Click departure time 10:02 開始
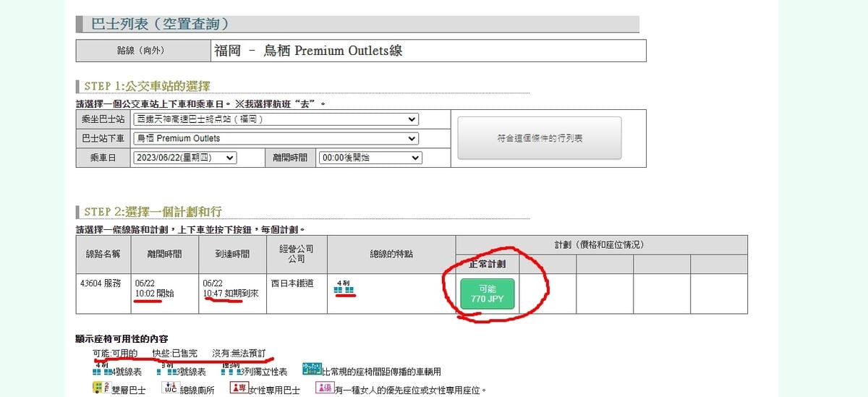The image size is (868, 397). [154, 294]
